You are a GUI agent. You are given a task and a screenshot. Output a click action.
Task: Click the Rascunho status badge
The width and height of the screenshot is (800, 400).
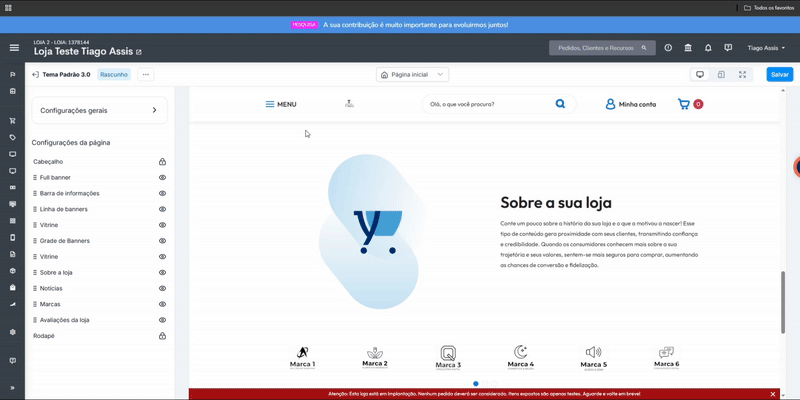pyautogui.click(x=114, y=74)
